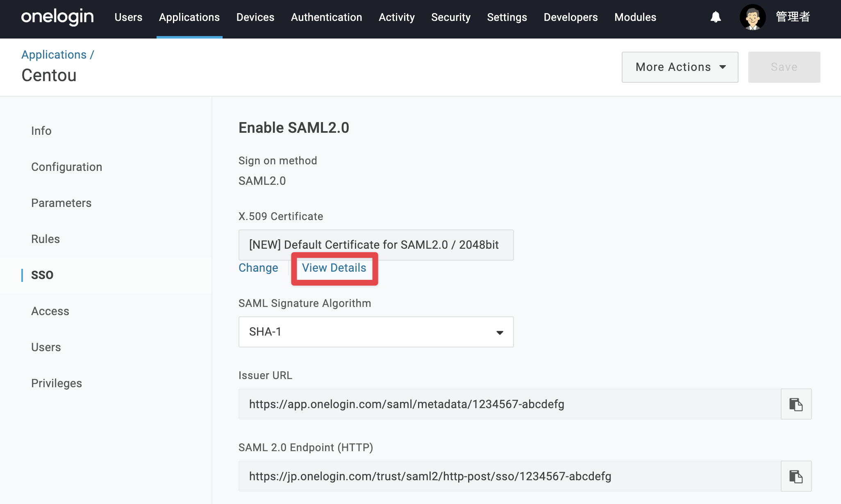Expand the More Actions dropdown
841x504 pixels.
pyautogui.click(x=680, y=67)
